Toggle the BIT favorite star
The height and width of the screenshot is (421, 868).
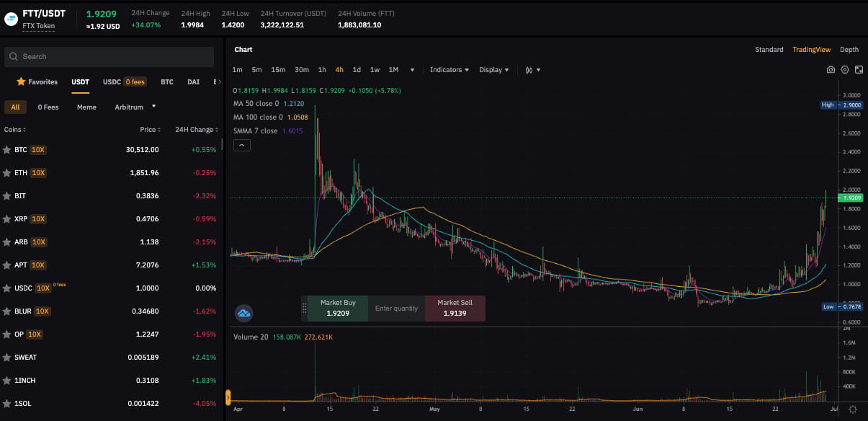coord(7,196)
